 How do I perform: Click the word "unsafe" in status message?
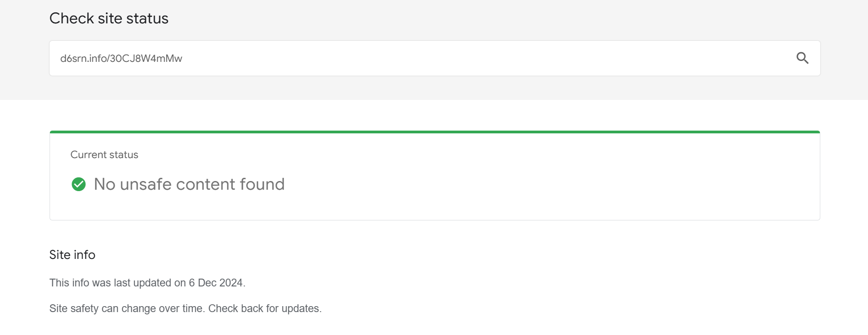pyautogui.click(x=145, y=184)
